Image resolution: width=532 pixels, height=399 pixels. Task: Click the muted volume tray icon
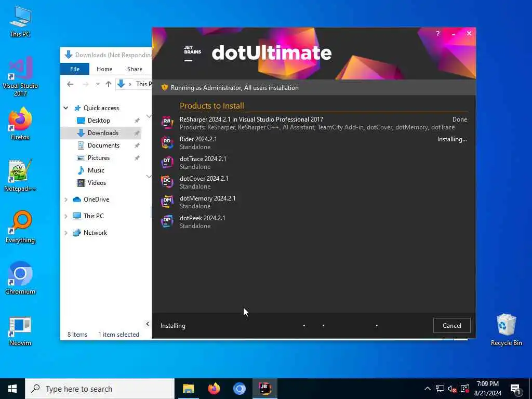pos(453,389)
